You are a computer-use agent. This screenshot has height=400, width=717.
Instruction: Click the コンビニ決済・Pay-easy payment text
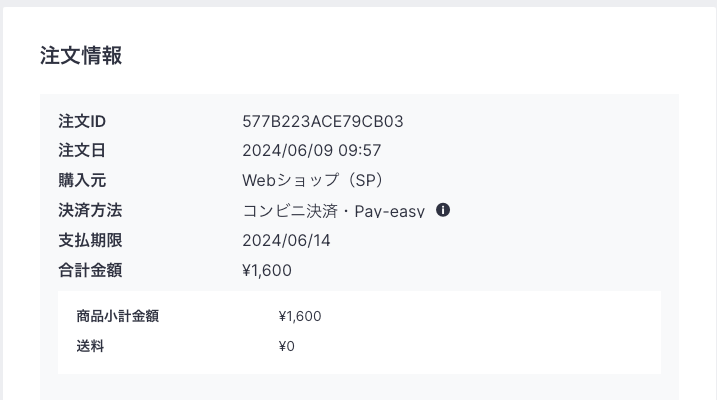334,211
